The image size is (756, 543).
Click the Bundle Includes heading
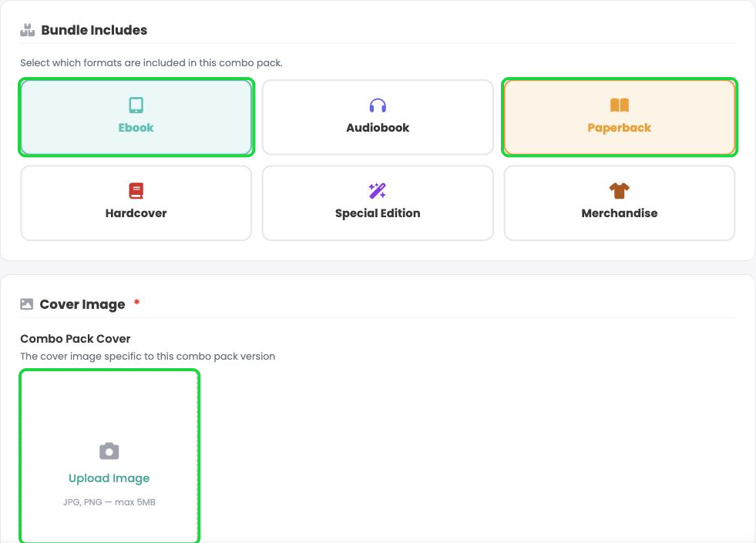pyautogui.click(x=94, y=30)
